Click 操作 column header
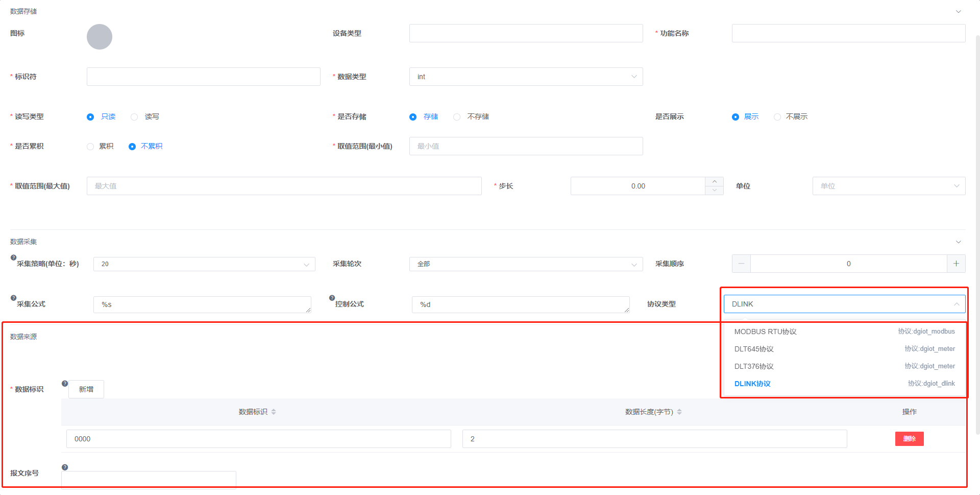The height and width of the screenshot is (495, 980). (x=910, y=412)
